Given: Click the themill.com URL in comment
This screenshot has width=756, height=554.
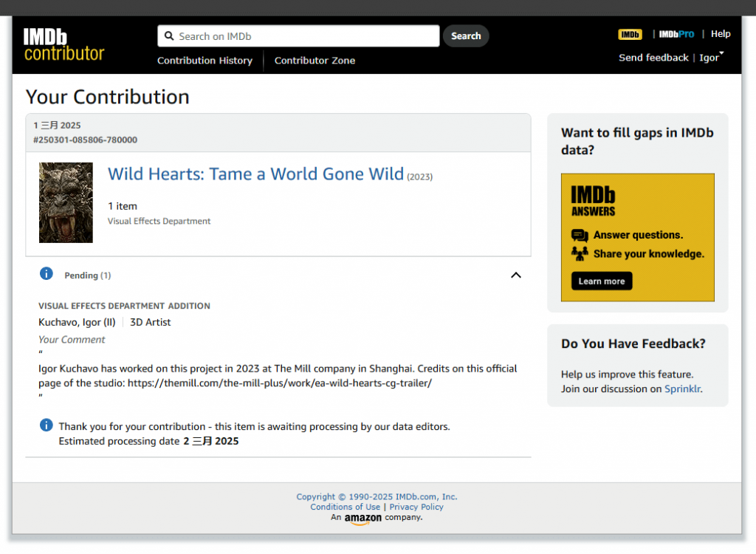Looking at the screenshot, I should [x=280, y=383].
